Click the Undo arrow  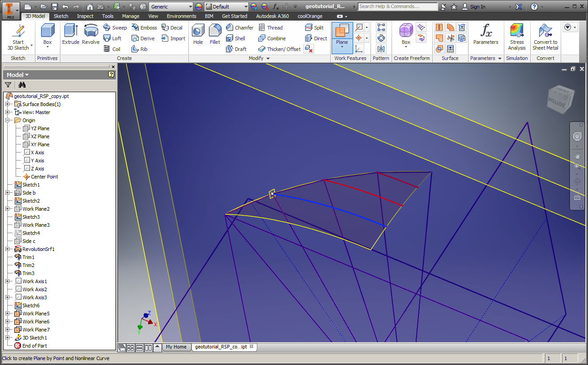point(65,7)
